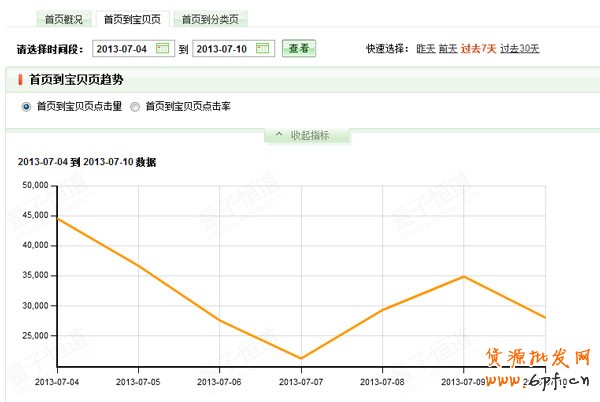Screen dimensions: 600x402
Task: Select the 首页到宝贝页 tab
Action: [132, 19]
